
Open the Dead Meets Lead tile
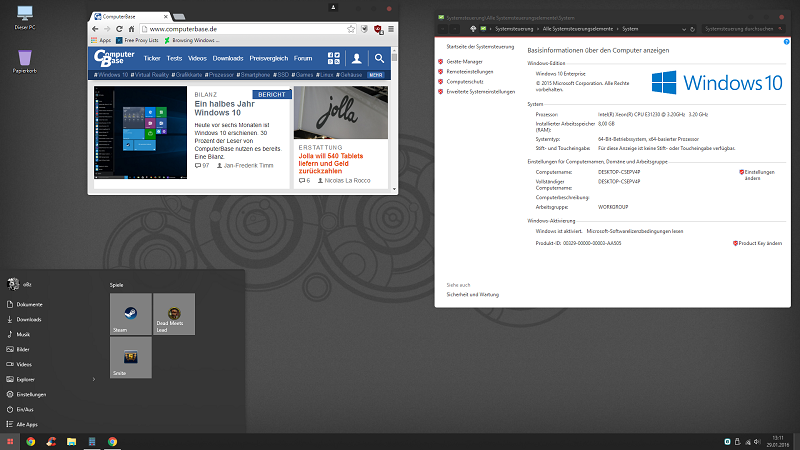[174, 314]
